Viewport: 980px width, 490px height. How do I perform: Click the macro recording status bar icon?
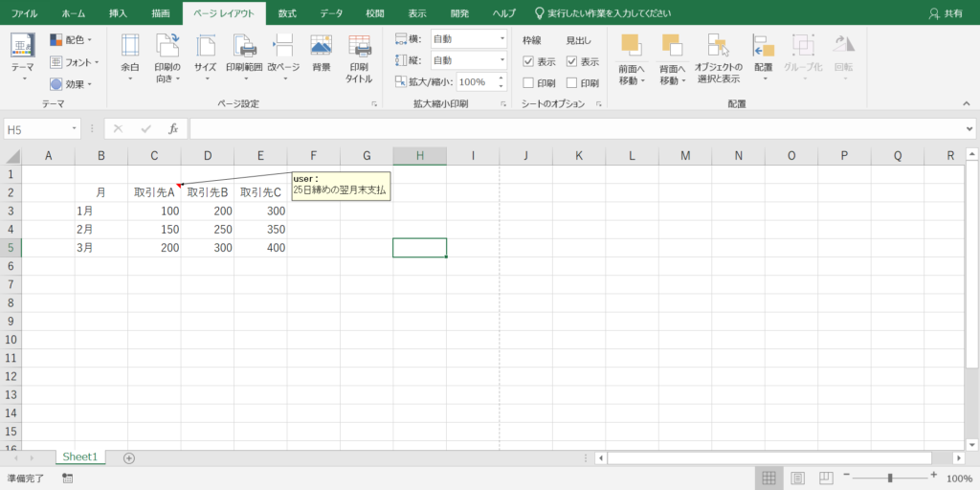(68, 479)
